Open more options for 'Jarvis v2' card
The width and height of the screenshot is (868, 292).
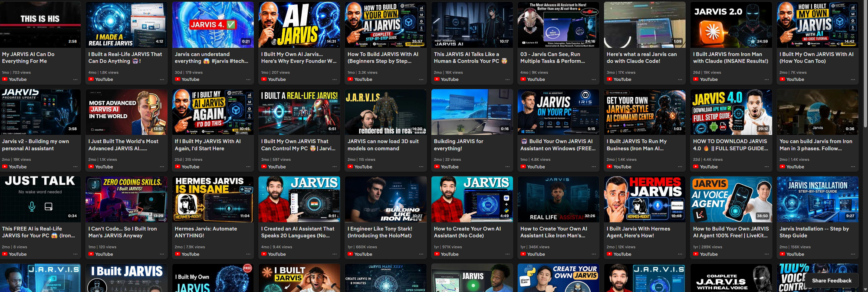(76, 167)
